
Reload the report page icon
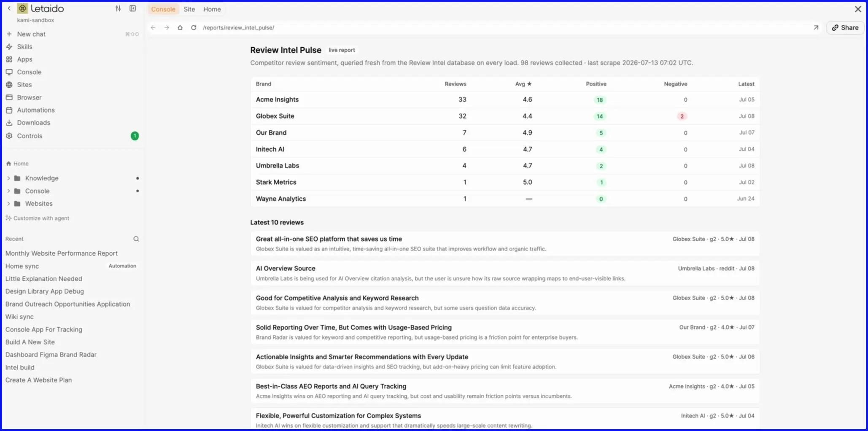pyautogui.click(x=194, y=28)
